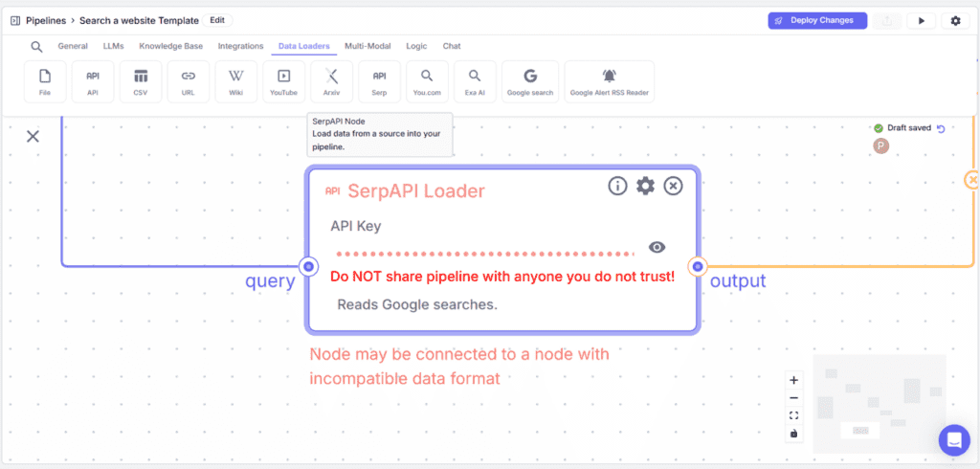The image size is (980, 469).
Task: Switch to the LLMs tab
Action: tap(113, 46)
